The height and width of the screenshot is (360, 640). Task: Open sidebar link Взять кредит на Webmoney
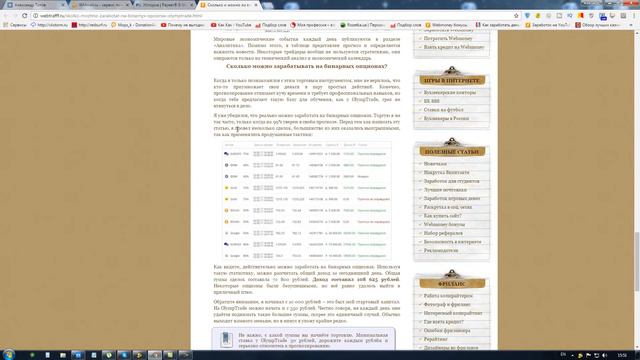(x=453, y=47)
